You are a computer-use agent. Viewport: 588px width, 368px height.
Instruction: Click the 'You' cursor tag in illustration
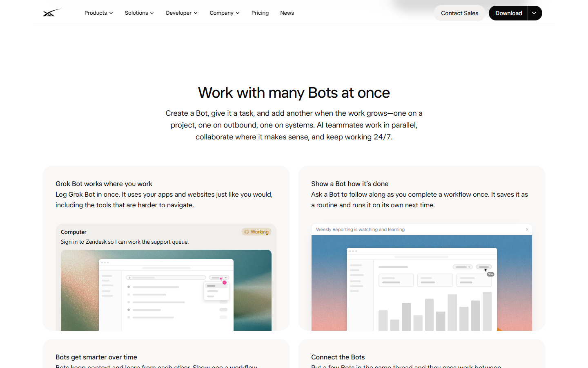click(490, 274)
